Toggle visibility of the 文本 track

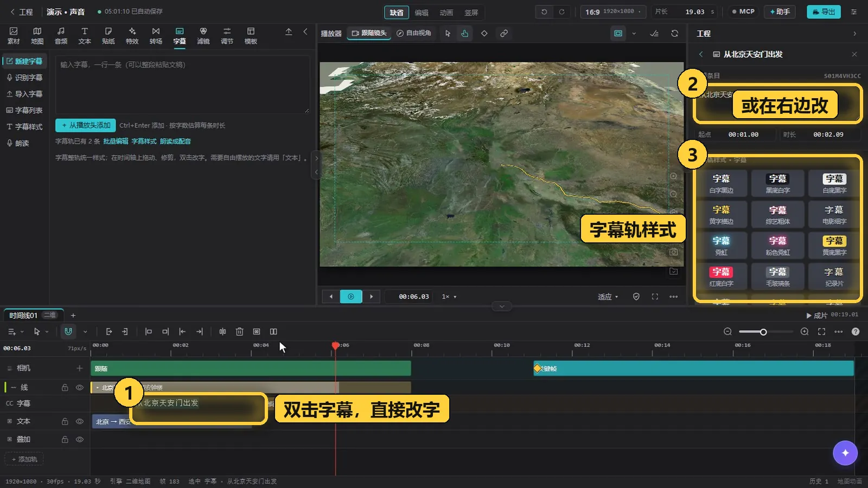pos(80,421)
